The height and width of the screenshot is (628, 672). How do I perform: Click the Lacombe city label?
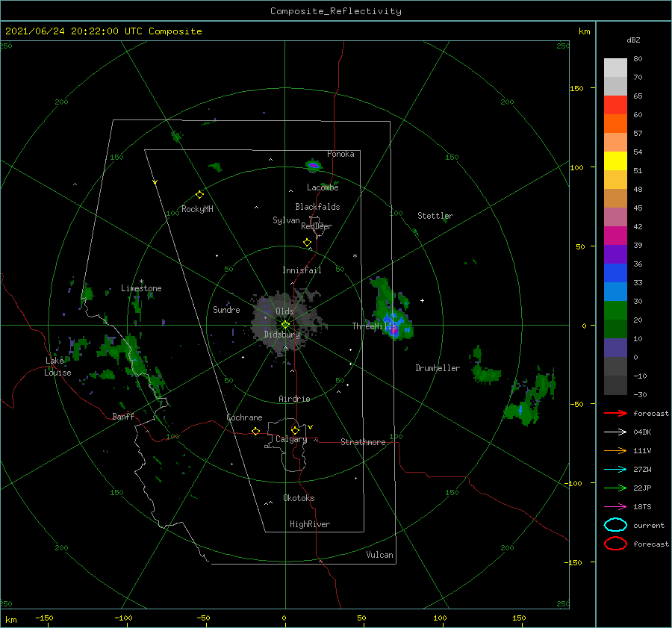[323, 187]
